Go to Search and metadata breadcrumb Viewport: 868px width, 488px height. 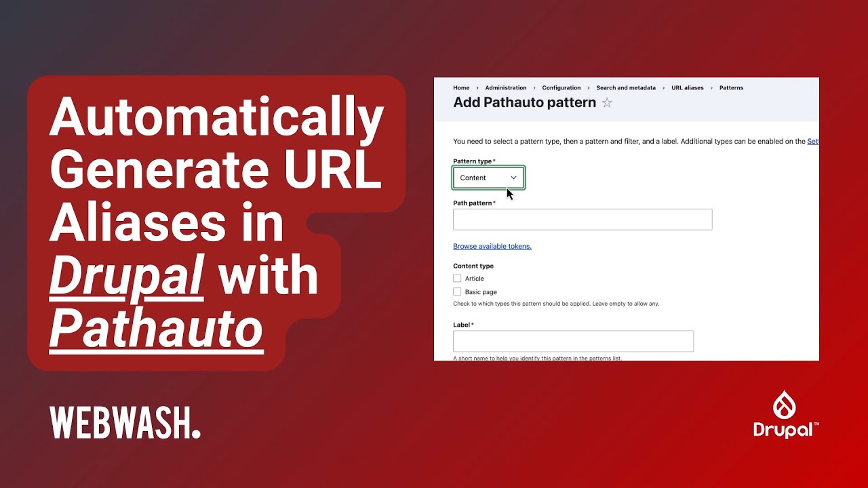click(x=626, y=88)
